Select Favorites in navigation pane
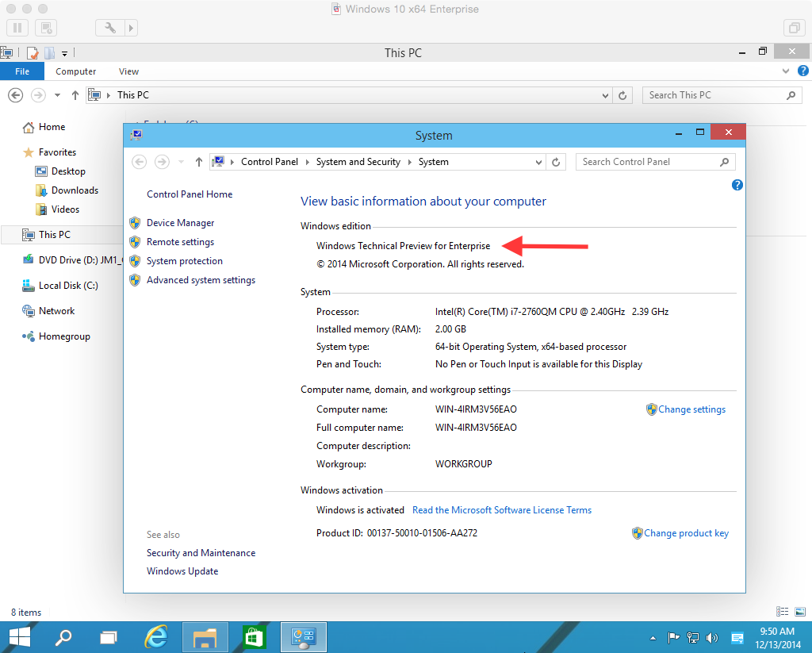 pyautogui.click(x=50, y=152)
